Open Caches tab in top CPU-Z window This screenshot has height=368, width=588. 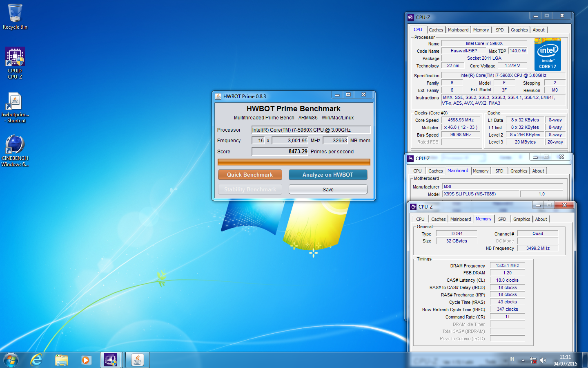(x=436, y=30)
